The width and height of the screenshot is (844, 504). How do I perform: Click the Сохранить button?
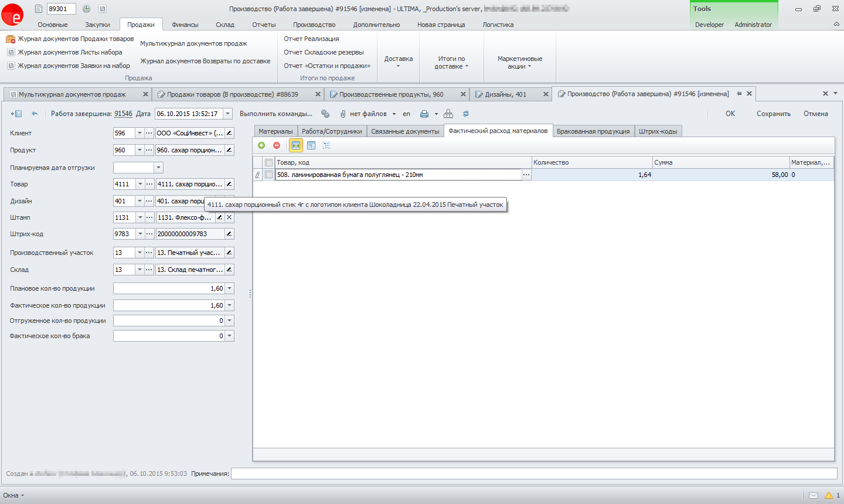(773, 114)
